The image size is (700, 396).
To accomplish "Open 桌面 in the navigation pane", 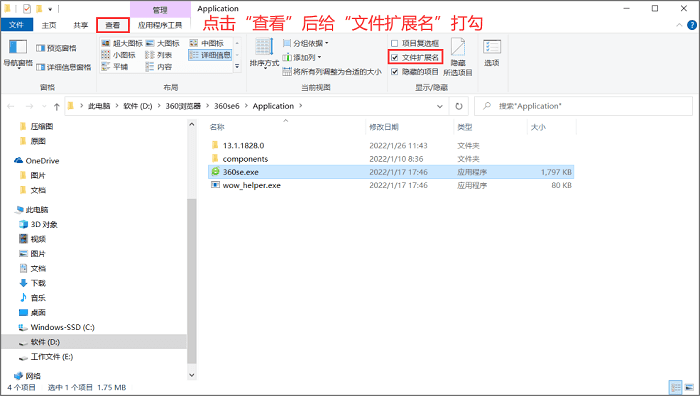I will (38, 313).
